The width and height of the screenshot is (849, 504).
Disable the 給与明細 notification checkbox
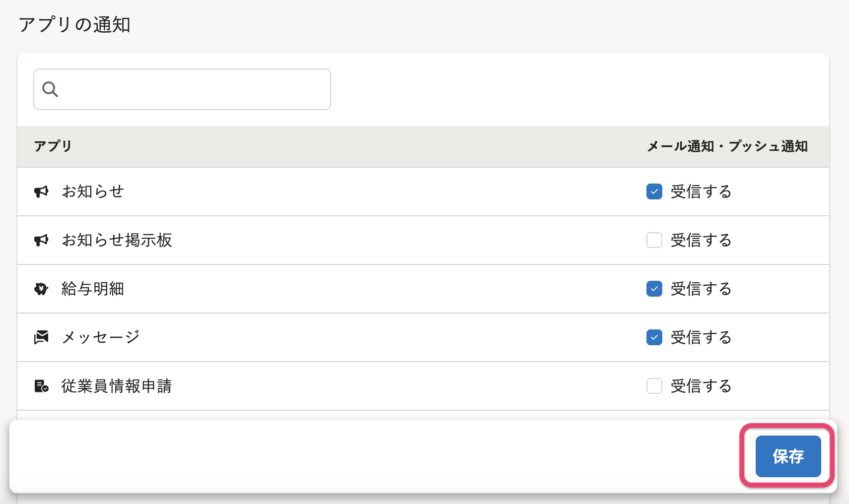654,289
